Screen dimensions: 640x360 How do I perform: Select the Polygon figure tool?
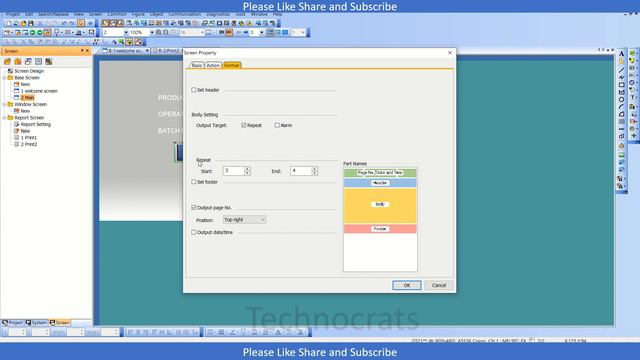coord(621,92)
